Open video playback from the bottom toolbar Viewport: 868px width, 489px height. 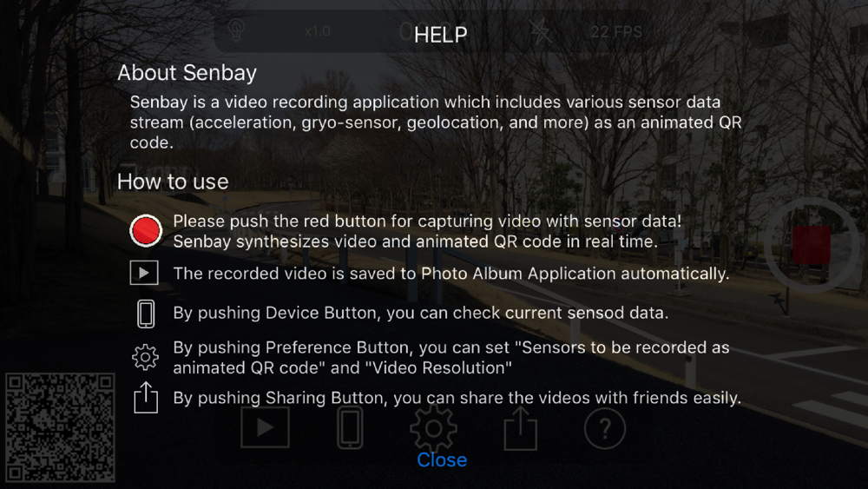click(x=265, y=427)
